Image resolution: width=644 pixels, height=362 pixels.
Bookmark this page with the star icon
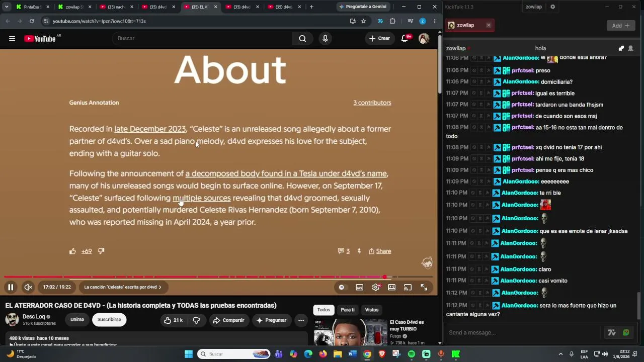pyautogui.click(x=364, y=21)
